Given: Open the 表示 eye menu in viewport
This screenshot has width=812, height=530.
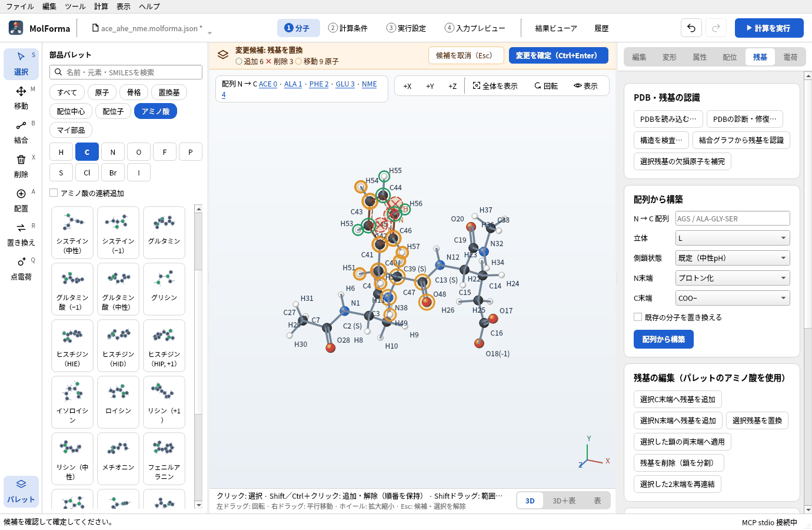Looking at the screenshot, I should click(x=585, y=86).
